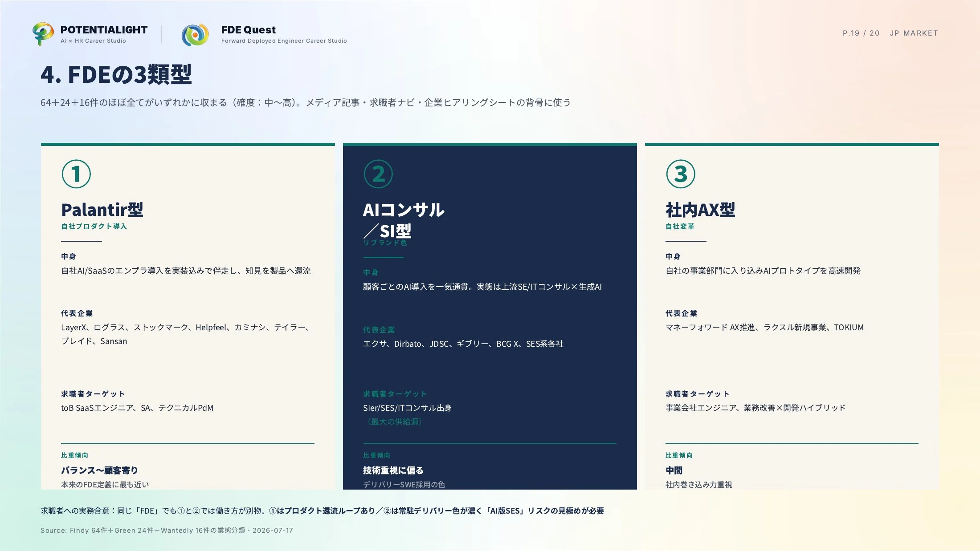Image resolution: width=980 pixels, height=551 pixels.
Task: Click the subtitle starting '64+24+16件のほぼ全て'
Action: coord(306,103)
